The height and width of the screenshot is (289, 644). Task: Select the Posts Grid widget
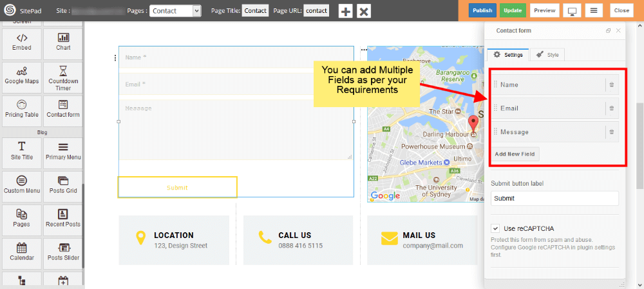(x=63, y=186)
